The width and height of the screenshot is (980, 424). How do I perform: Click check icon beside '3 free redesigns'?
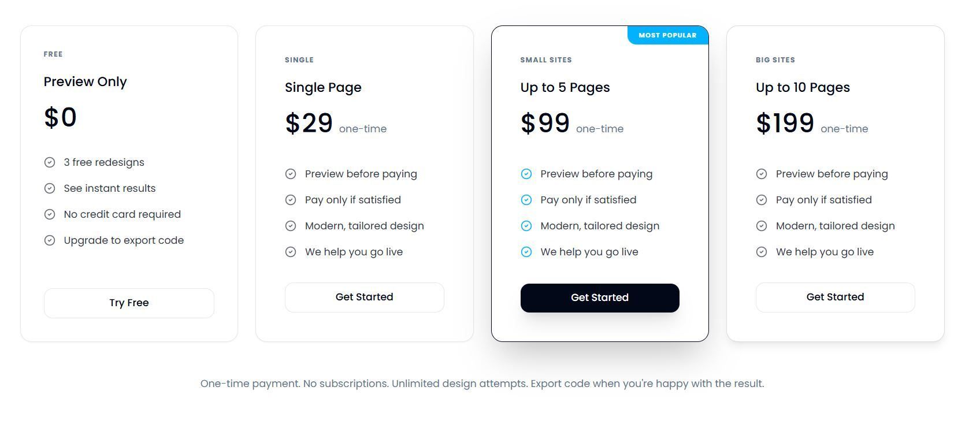50,162
